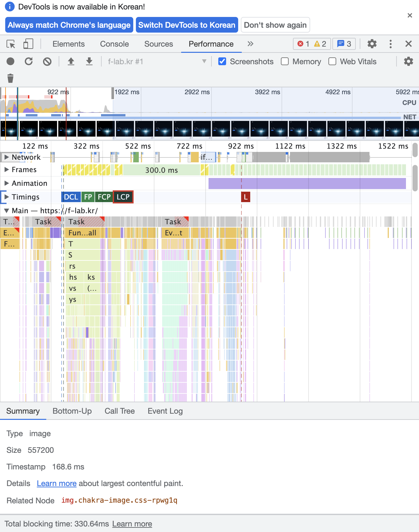The image size is (419, 532).
Task: Open the errors and warnings counter
Action: (312, 44)
